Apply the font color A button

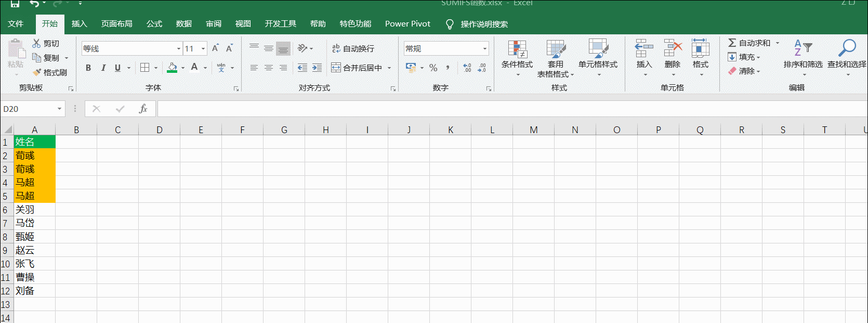click(x=194, y=67)
